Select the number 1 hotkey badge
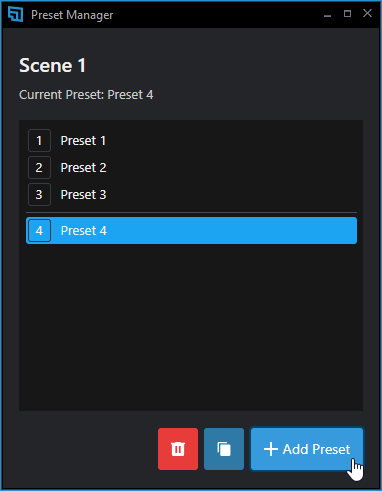 (x=39, y=140)
